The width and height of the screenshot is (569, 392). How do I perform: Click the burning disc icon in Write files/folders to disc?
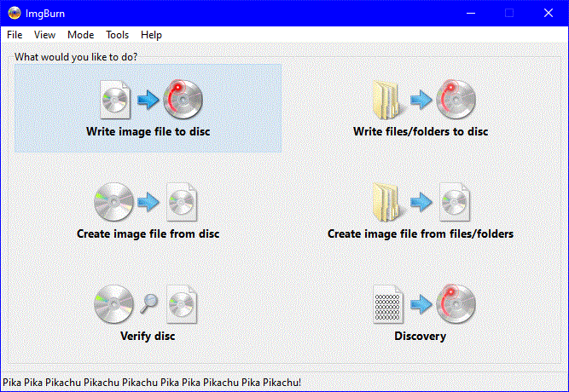tap(456, 99)
